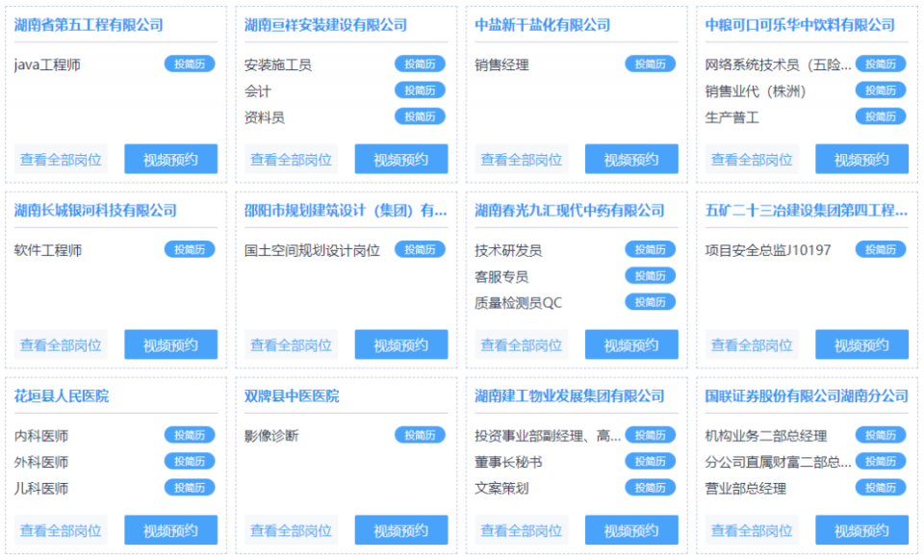
Task: Open 双牌县中医医院 link
Action: [292, 395]
